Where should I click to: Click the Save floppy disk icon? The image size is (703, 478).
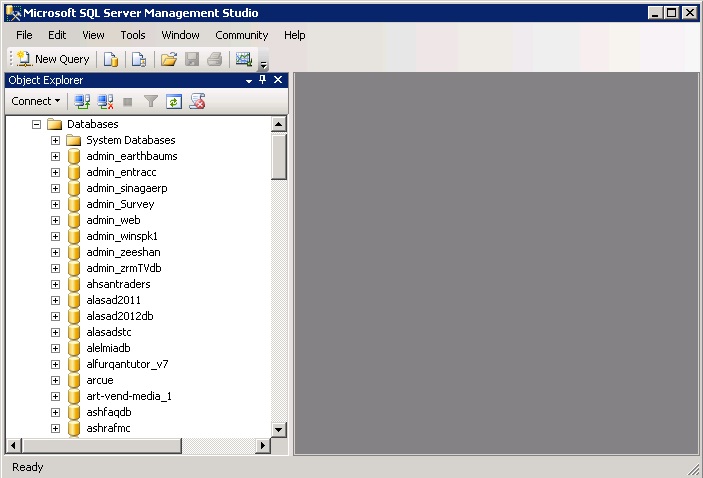click(x=192, y=59)
